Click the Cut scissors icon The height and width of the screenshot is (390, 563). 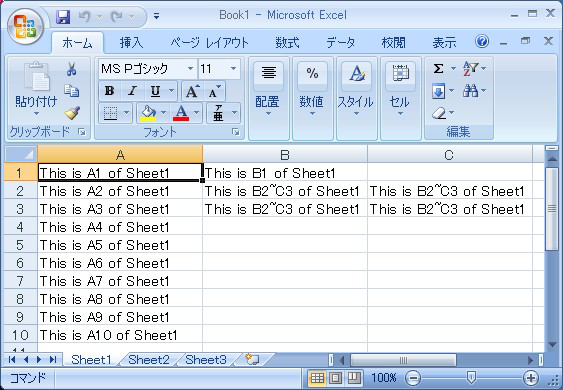tap(71, 69)
